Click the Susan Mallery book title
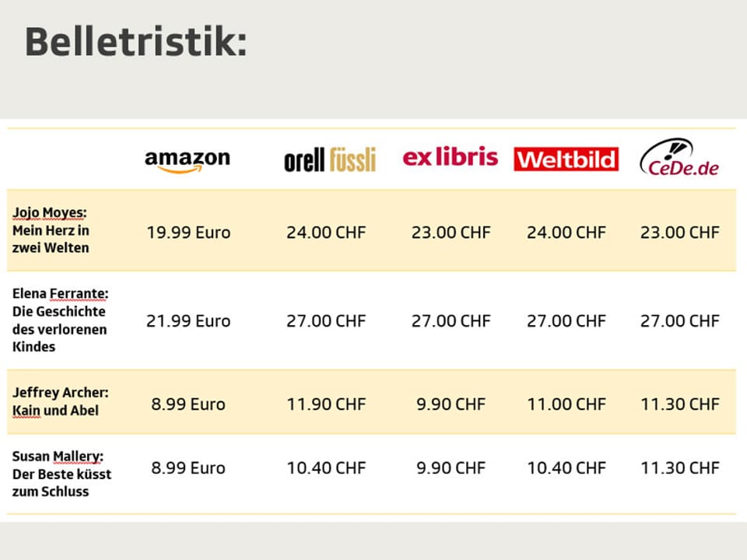Image resolution: width=747 pixels, height=560 pixels. click(61, 474)
